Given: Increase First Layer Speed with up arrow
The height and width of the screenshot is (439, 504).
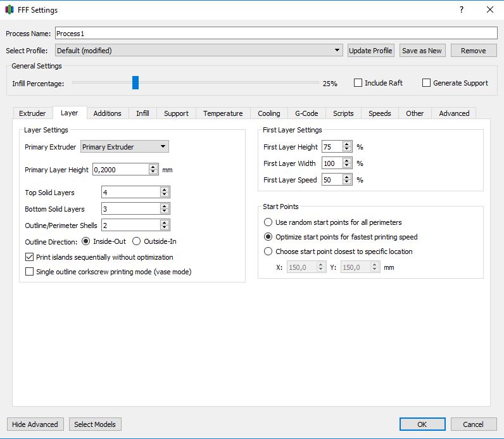Looking at the screenshot, I should (346, 177).
